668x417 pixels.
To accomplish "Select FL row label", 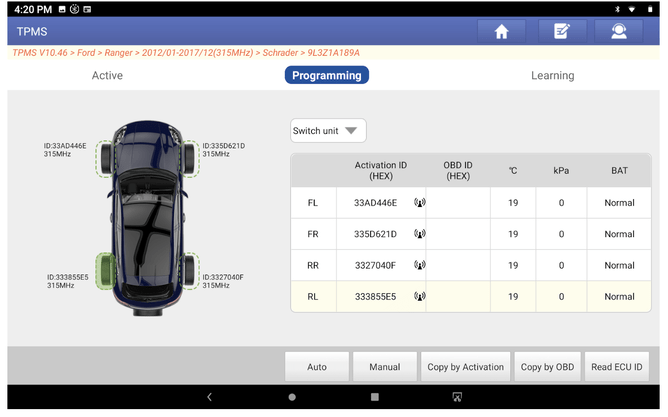I will click(x=313, y=203).
